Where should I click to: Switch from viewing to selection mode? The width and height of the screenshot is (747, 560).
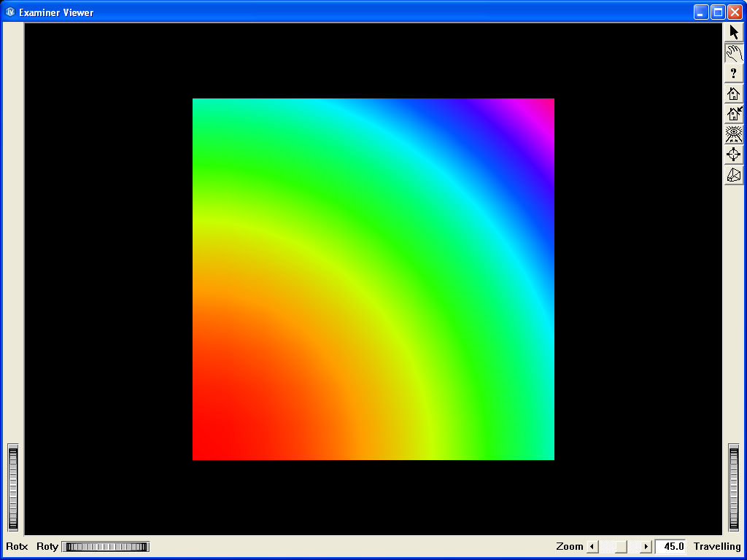coord(733,31)
